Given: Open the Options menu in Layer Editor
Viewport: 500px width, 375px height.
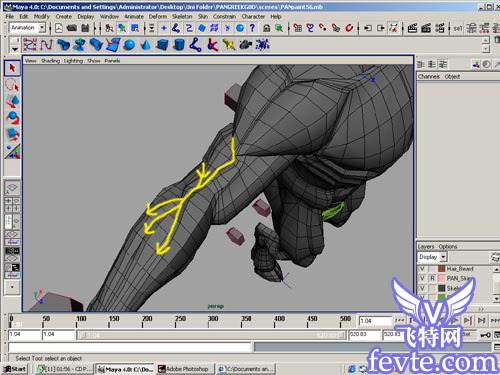Looking at the screenshot, I should (x=448, y=247).
